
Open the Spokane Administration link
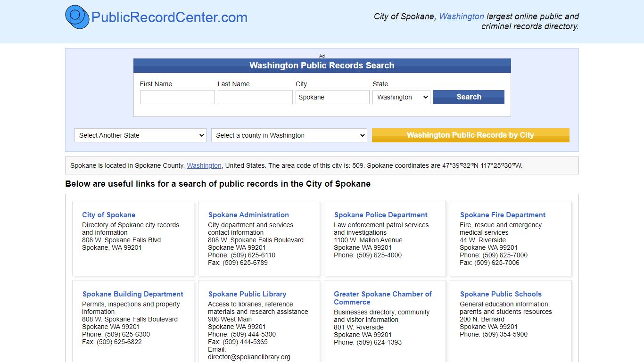pyautogui.click(x=248, y=215)
